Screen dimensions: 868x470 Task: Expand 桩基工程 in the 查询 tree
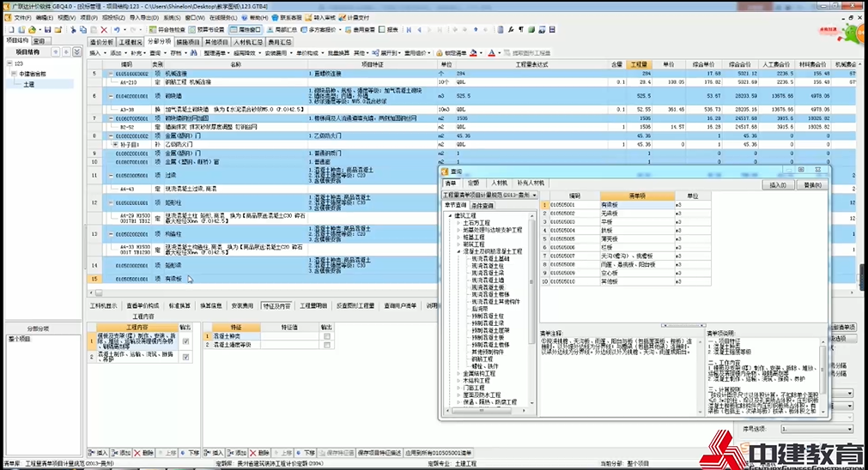(458, 238)
